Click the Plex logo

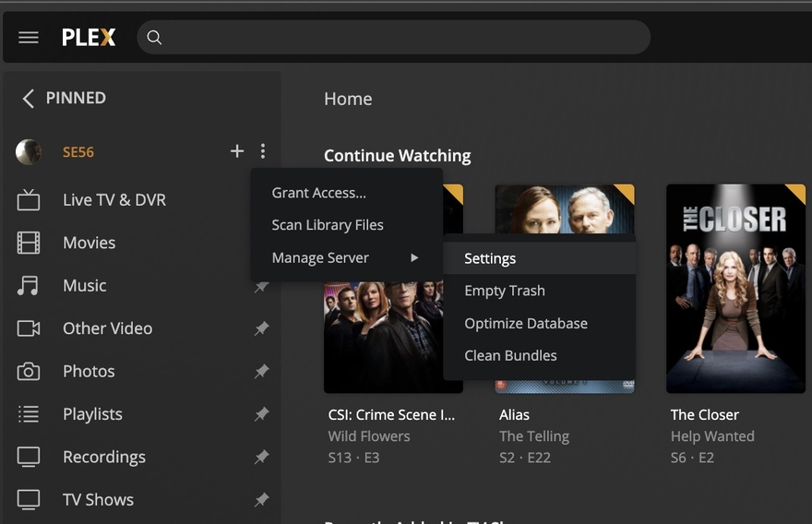89,38
